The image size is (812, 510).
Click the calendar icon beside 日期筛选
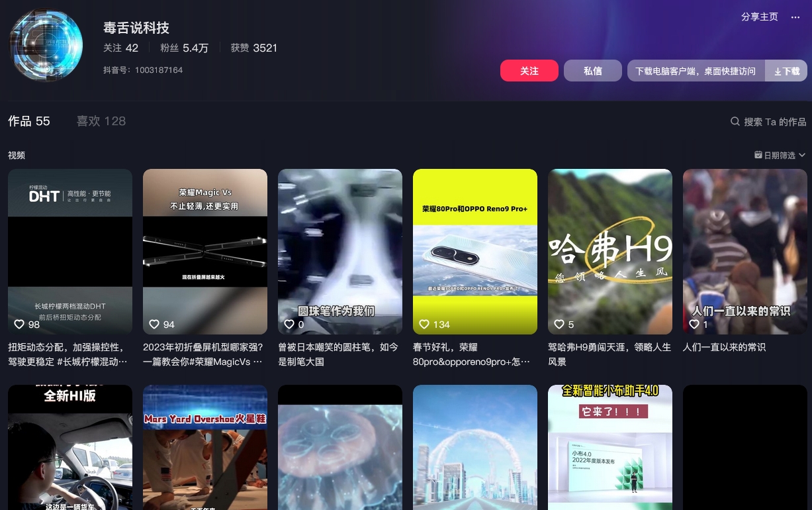point(758,155)
